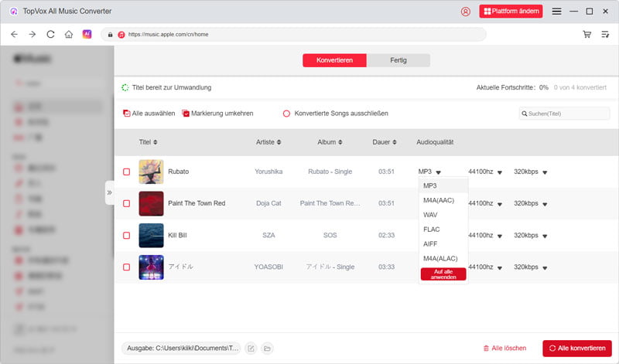The width and height of the screenshot is (619, 364).
Task: Sort the list by Titel column header
Action: 148,142
